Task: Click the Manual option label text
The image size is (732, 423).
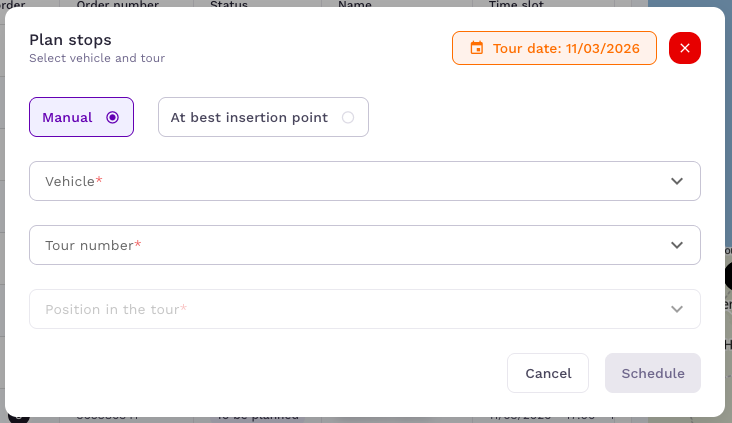Action: point(67,117)
